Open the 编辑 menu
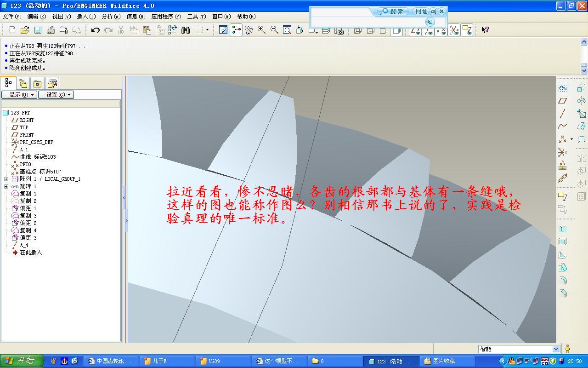Screen dimensions: 588x368 [x=37, y=17]
